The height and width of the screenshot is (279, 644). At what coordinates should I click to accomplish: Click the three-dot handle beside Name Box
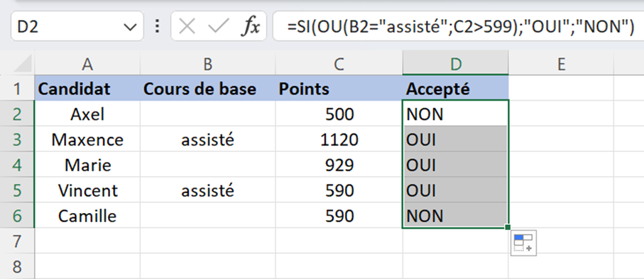point(157,27)
